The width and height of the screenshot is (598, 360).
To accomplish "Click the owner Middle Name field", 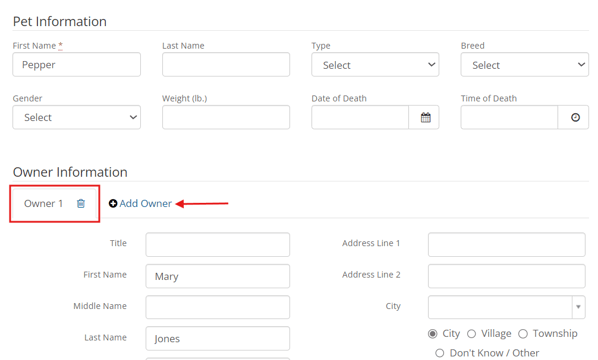I will [x=217, y=307].
